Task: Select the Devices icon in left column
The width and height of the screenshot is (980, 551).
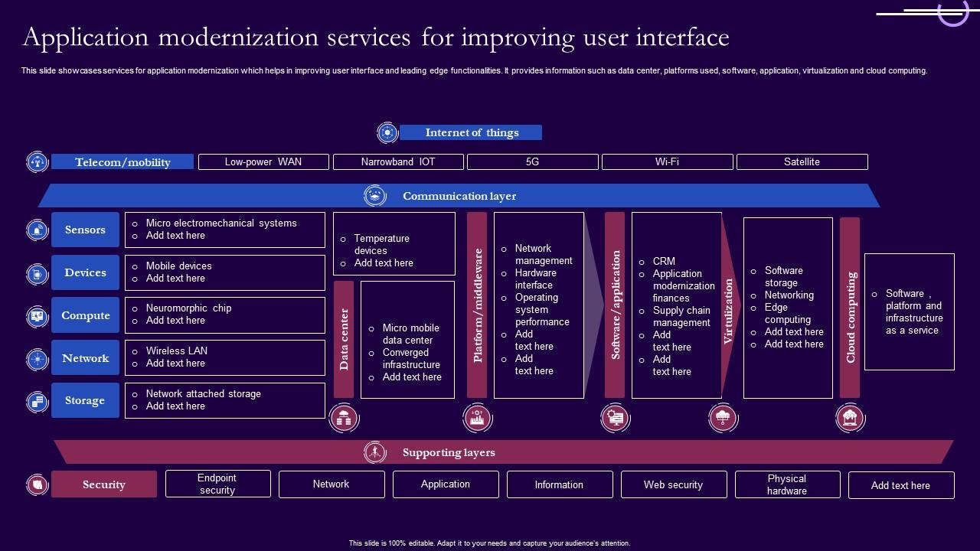Action: (x=37, y=272)
